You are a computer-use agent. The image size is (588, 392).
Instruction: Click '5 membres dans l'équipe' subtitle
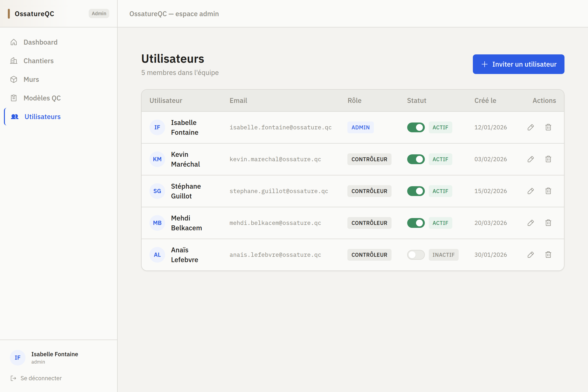point(180,73)
